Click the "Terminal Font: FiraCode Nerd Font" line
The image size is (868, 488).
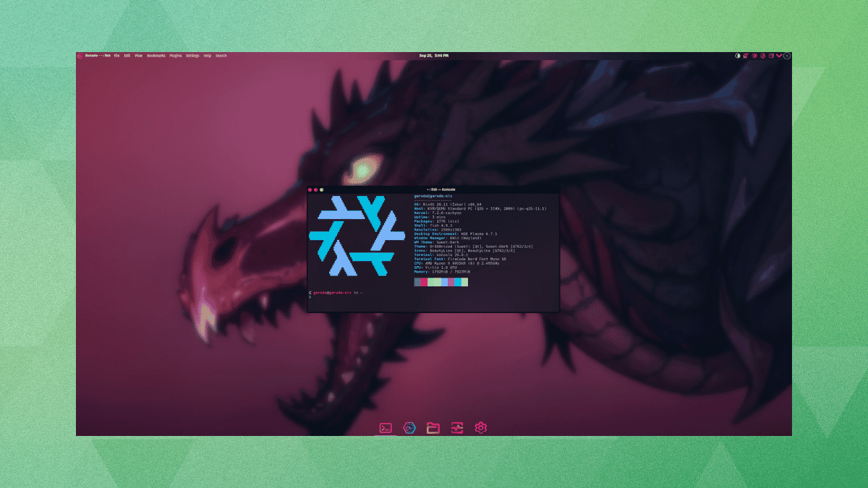coord(460,259)
